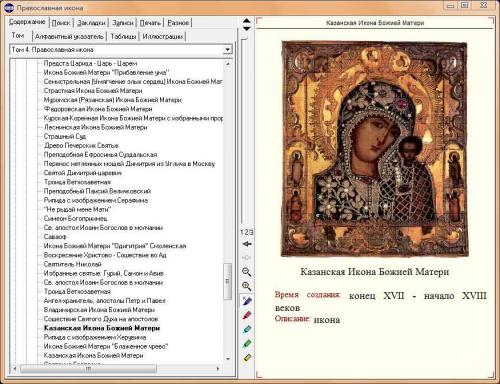The height and width of the screenshot is (384, 500).
Task: Open the Поиск tab
Action: coord(61,23)
